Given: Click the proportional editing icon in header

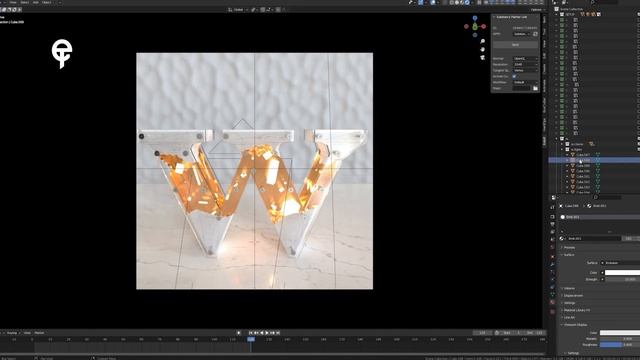Looking at the screenshot, I should (278, 10).
